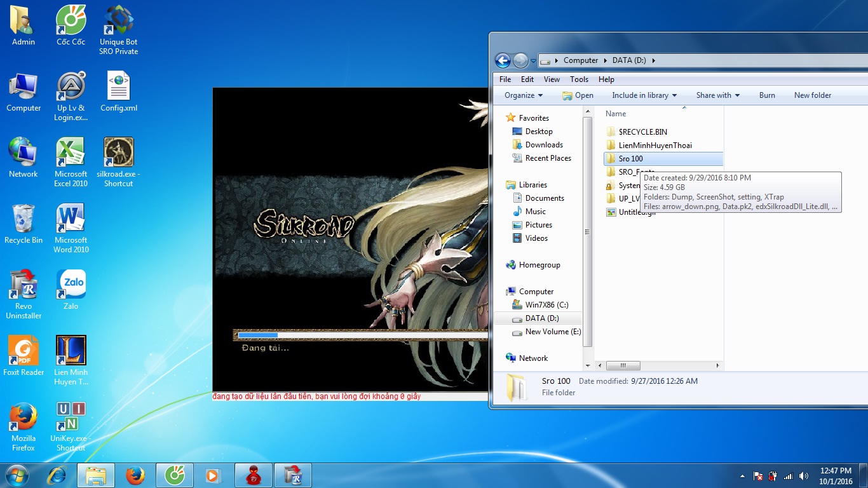
Task: Open Organize dropdown in Explorer toolbar
Action: [x=524, y=95]
